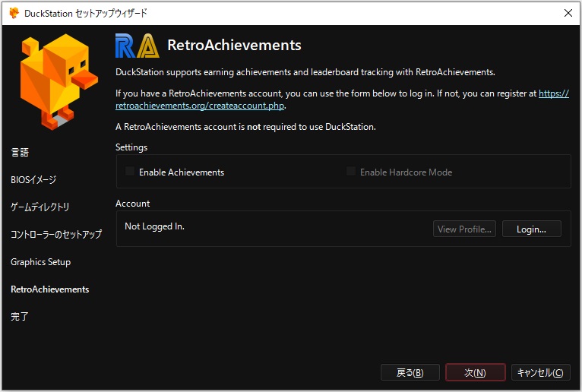Viewport: 582px width, 392px height.
Task: Click the View Profile... button
Action: pos(464,229)
